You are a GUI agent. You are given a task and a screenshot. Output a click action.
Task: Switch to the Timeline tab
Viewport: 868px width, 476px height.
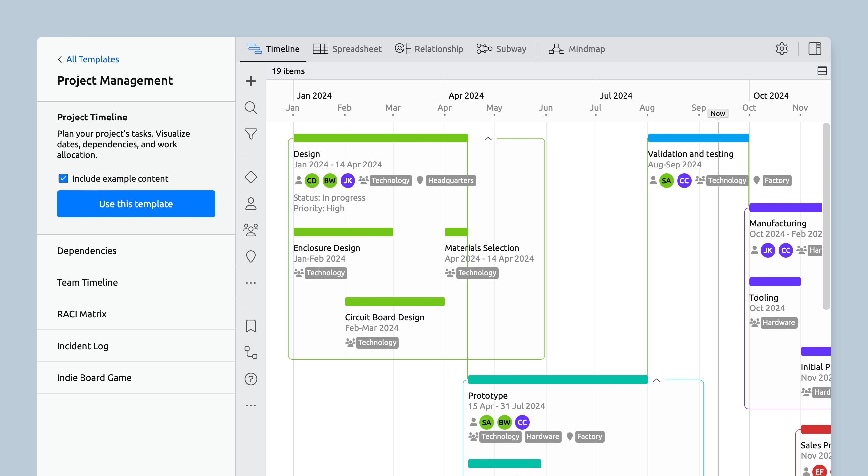273,49
